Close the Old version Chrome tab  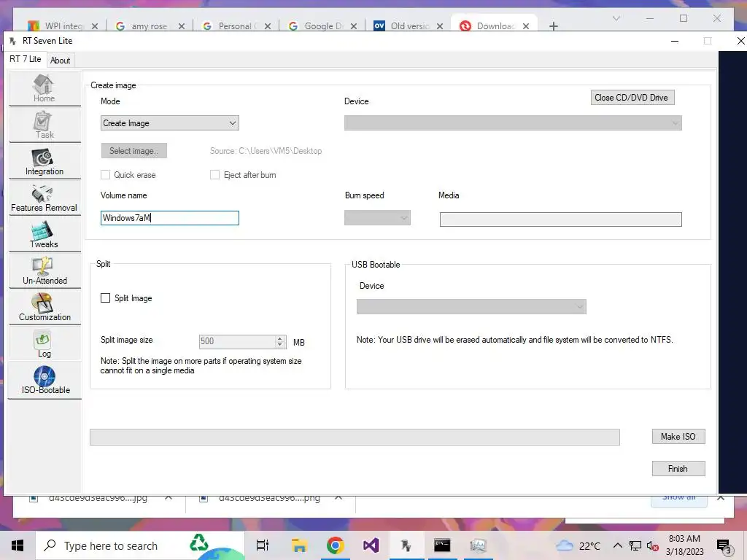440,26
